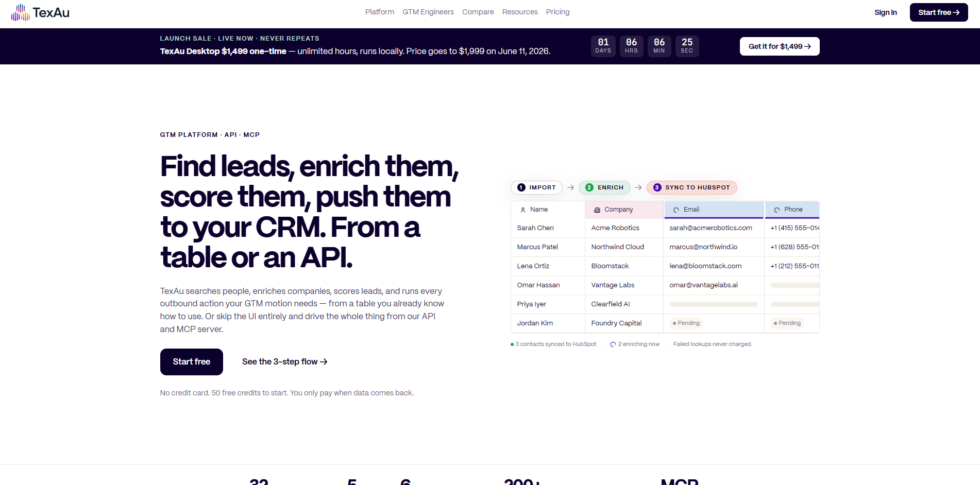
Task: Click the sarah@acmerobotics.com email cell
Action: (714, 228)
